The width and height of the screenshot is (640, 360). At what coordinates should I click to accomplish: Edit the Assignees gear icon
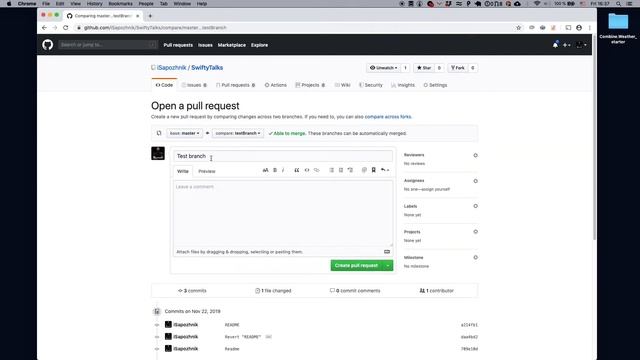(x=476, y=181)
